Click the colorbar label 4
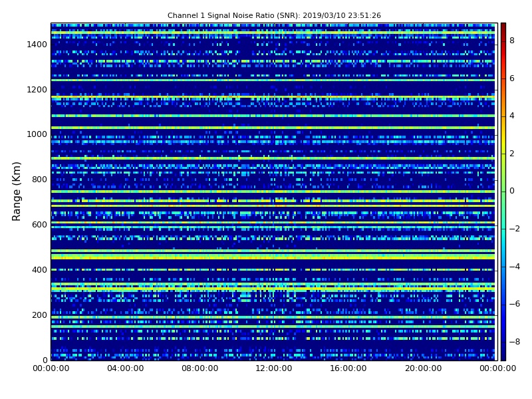Screen dimensions: 532x399 [x=512, y=116]
